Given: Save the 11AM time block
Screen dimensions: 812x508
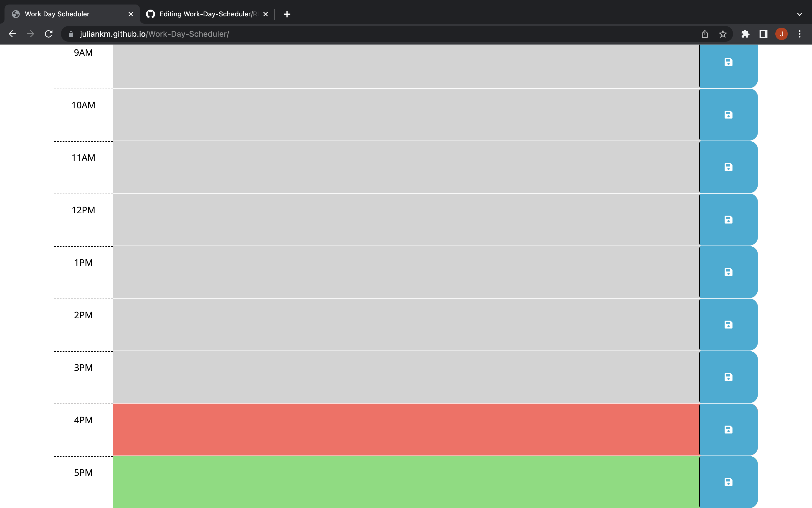Looking at the screenshot, I should [728, 167].
